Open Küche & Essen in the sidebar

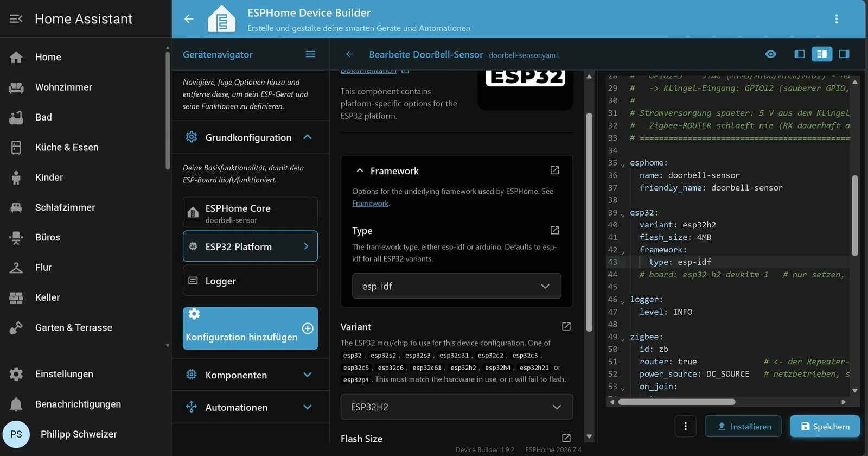click(x=82, y=147)
